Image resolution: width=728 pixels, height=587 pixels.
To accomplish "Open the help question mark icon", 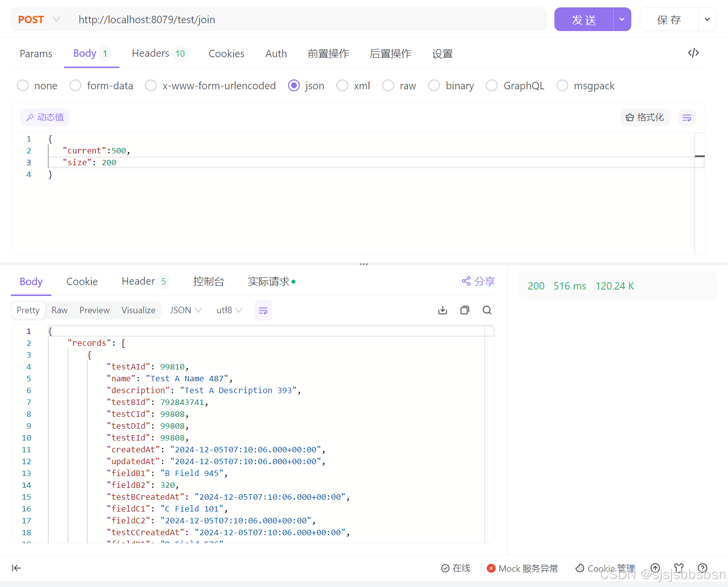I will click(703, 568).
